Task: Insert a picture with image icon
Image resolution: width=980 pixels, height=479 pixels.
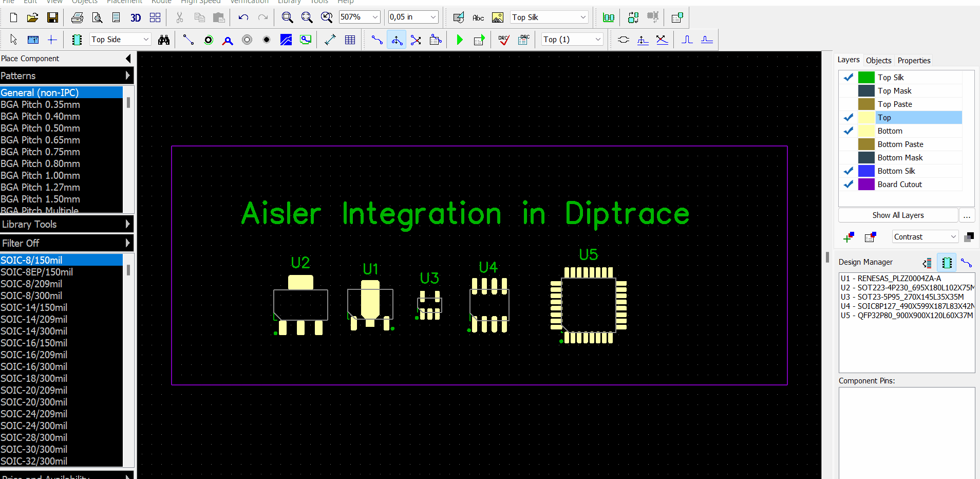Action: pos(498,17)
